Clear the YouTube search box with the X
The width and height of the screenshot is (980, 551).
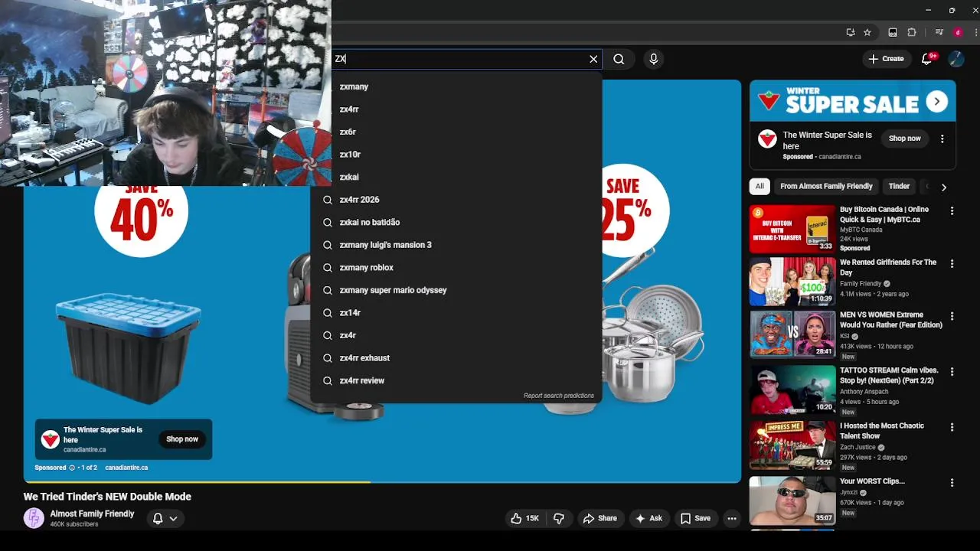click(593, 59)
